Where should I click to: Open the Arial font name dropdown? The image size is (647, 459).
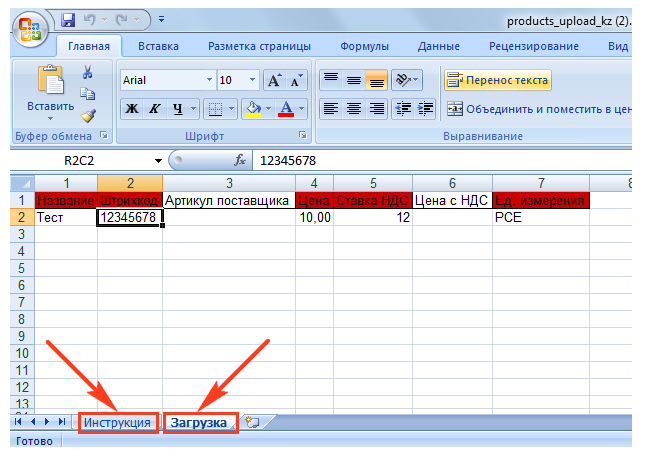click(x=209, y=80)
